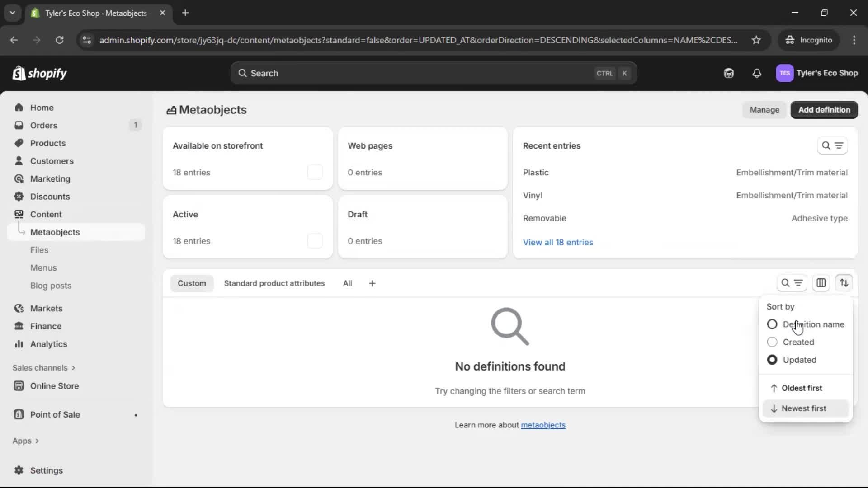
Task: Click the edit columns icon in the definitions toolbar
Action: pyautogui.click(x=821, y=283)
